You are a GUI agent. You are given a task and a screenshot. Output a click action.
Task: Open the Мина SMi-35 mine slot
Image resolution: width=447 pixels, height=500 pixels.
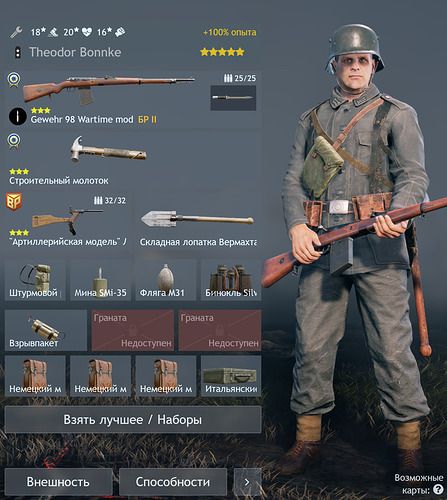click(100, 280)
